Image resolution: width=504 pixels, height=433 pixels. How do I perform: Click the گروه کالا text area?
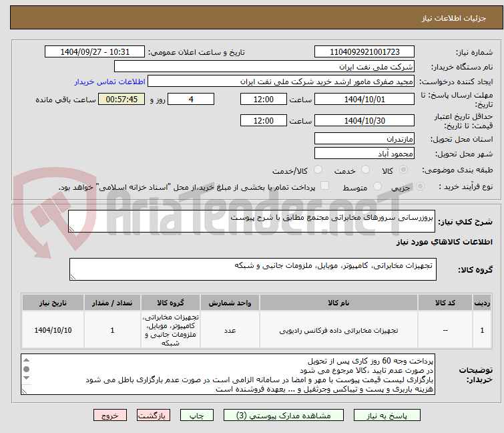pos(252,269)
